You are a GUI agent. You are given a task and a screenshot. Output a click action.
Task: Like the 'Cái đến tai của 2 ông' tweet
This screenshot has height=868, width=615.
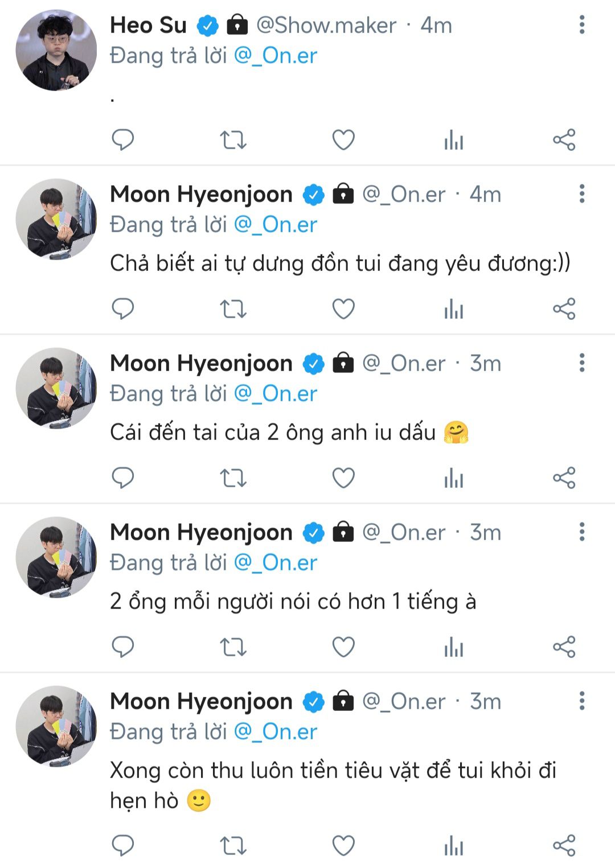click(343, 478)
